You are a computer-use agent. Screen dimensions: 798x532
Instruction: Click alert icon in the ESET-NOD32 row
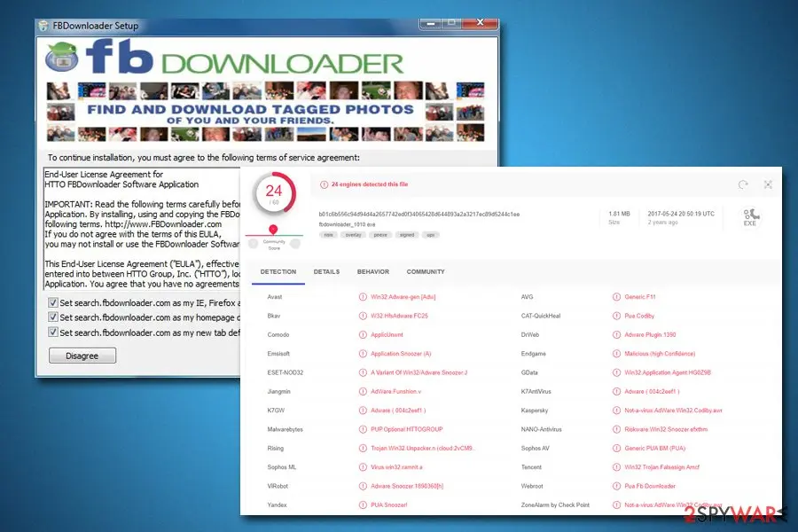pyautogui.click(x=363, y=372)
